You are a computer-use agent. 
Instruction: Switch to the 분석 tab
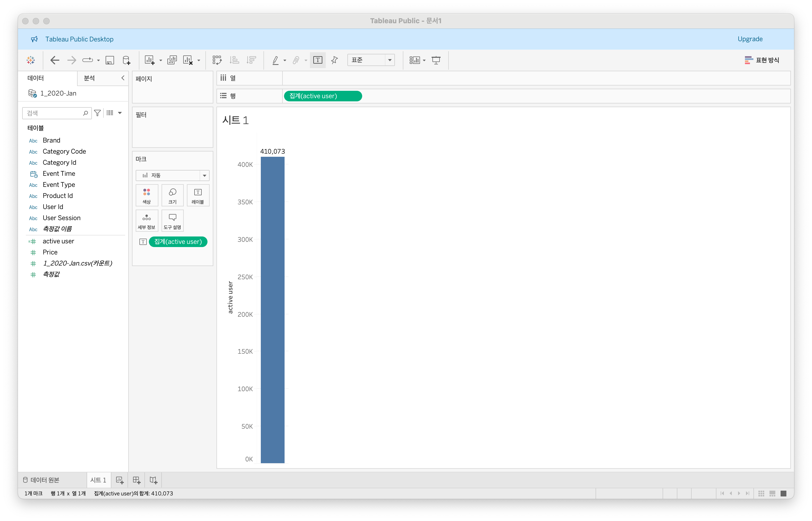[89, 78]
